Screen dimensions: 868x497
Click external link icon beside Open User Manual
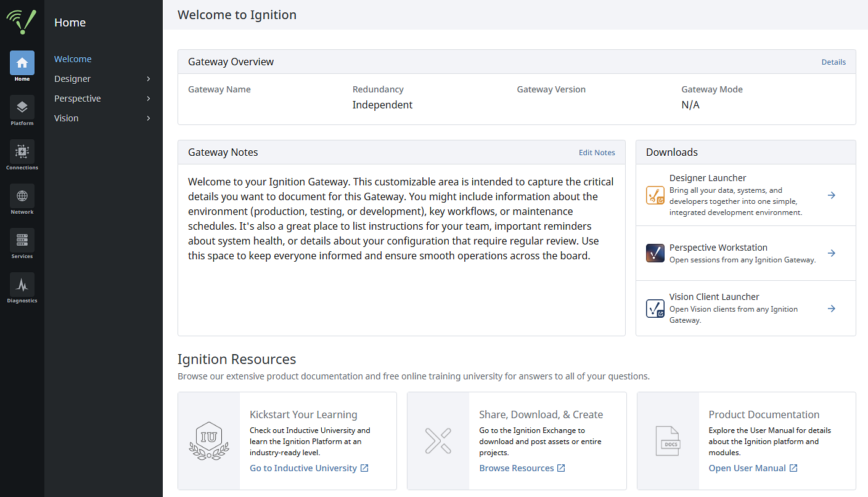tap(793, 468)
